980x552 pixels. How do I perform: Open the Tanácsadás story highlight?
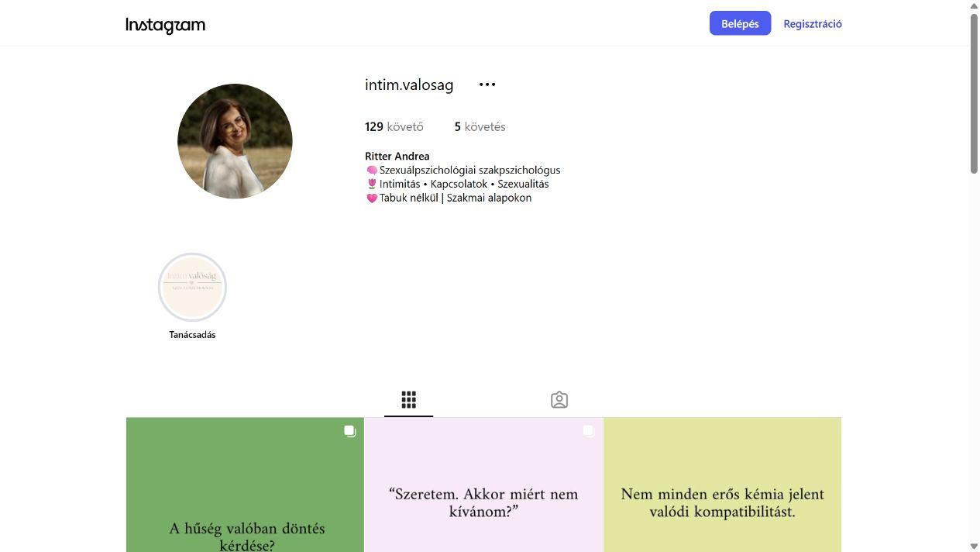[x=192, y=287]
